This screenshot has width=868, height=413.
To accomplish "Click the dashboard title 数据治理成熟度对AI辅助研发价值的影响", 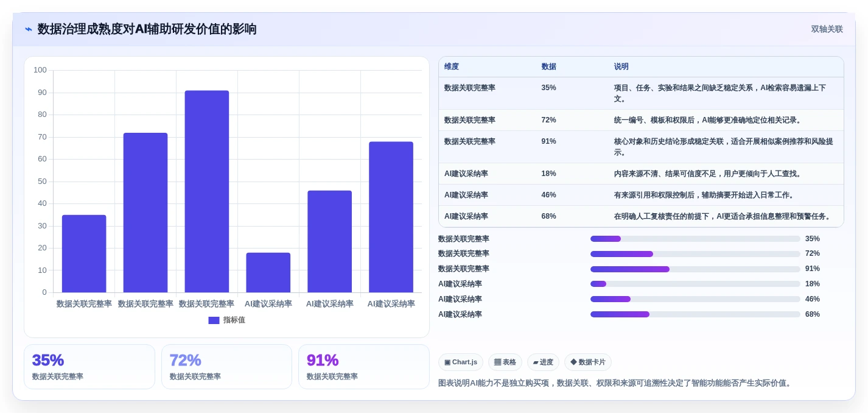I will 147,29.
